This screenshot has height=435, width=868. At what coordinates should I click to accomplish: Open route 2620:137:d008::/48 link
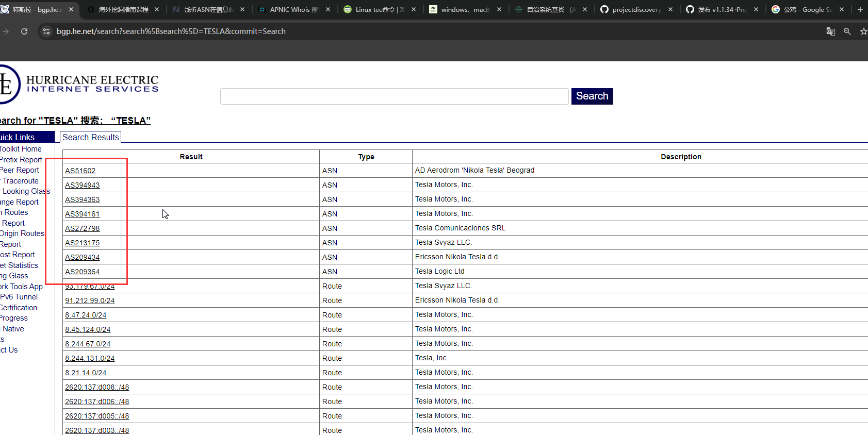tap(97, 387)
